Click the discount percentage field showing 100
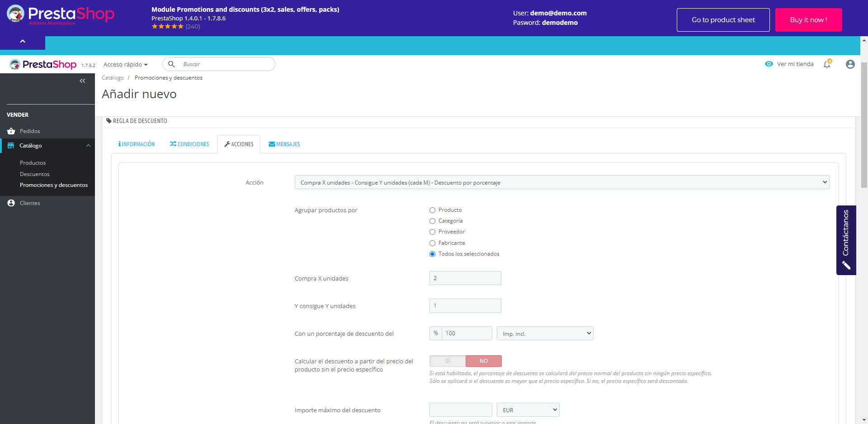Screen dimensions: 868x424 click(x=467, y=333)
